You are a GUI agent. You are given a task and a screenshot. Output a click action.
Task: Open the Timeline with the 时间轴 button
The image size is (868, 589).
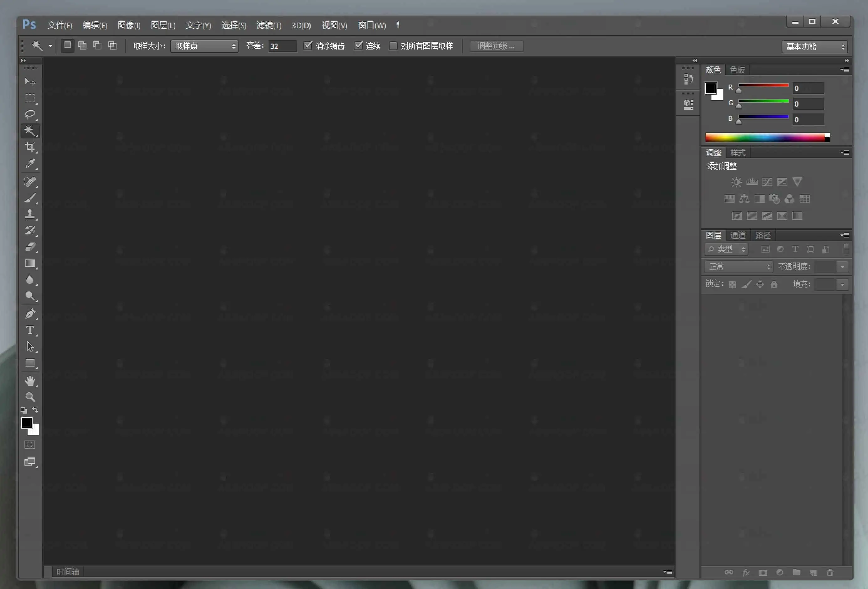pos(68,571)
